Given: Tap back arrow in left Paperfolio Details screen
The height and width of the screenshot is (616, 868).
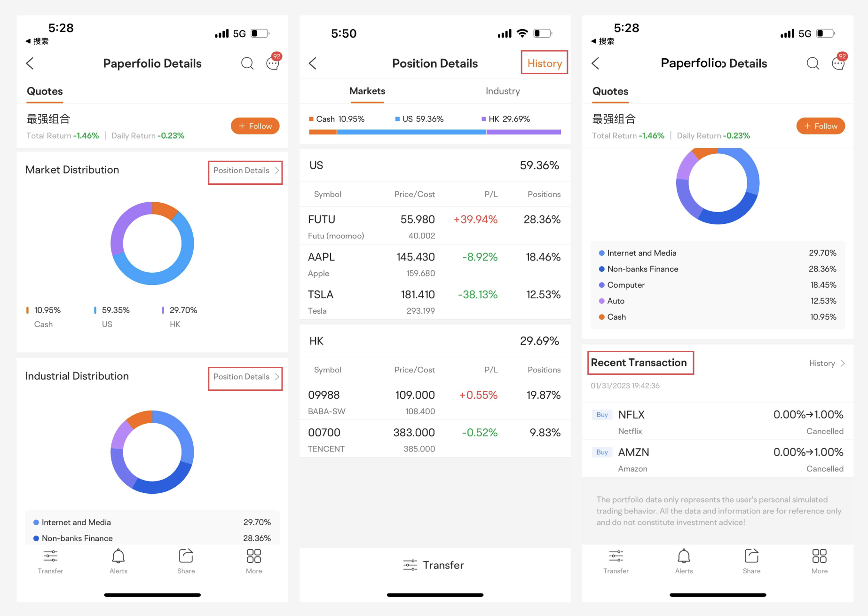Looking at the screenshot, I should (30, 63).
